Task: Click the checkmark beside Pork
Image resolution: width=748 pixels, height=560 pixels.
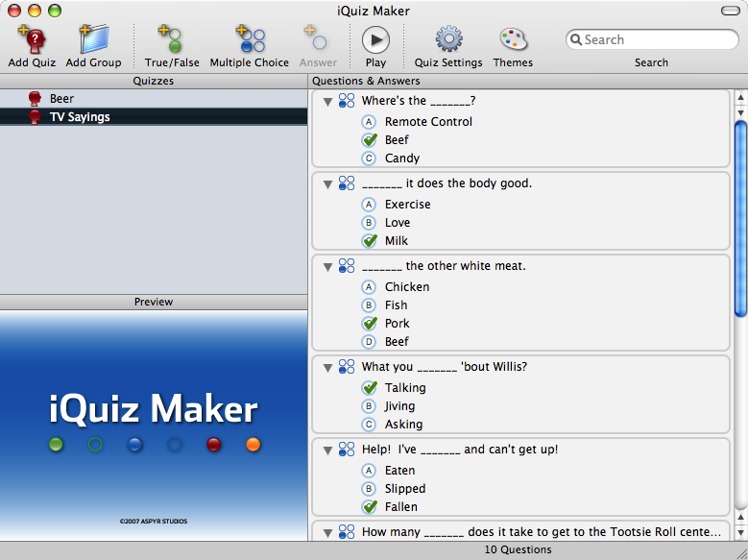Action: tap(370, 323)
